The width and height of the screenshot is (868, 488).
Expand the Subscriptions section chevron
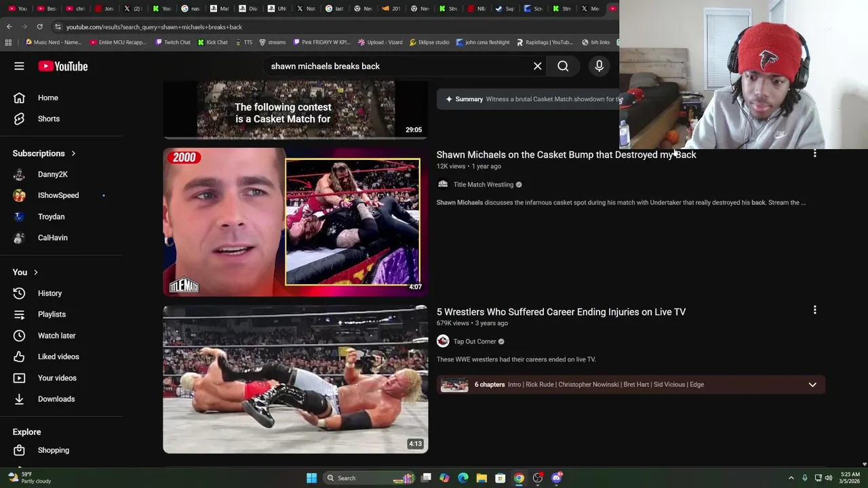pyautogui.click(x=73, y=153)
